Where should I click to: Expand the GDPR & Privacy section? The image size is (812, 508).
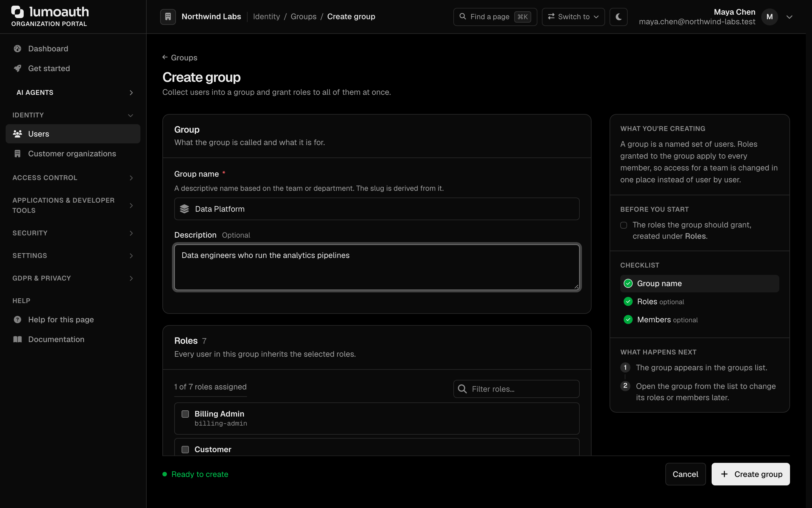pyautogui.click(x=73, y=278)
